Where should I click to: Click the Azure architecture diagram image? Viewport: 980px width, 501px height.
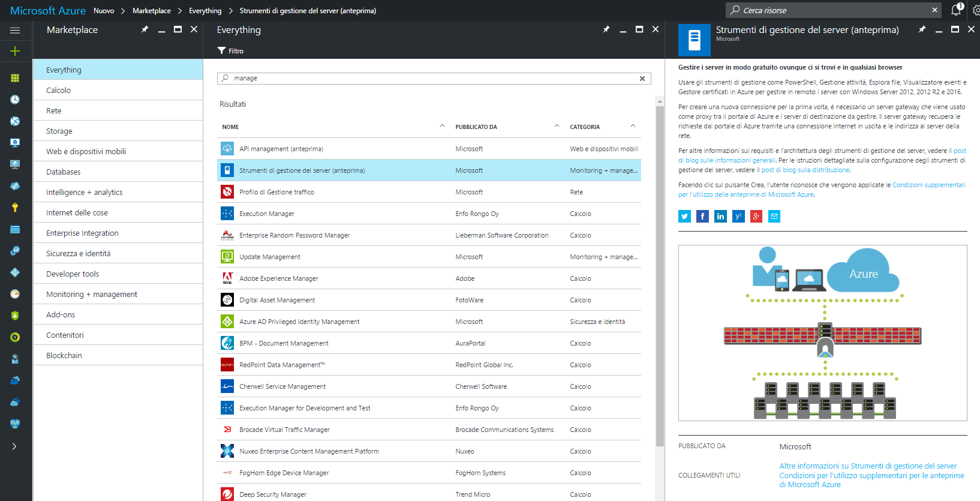pos(823,333)
